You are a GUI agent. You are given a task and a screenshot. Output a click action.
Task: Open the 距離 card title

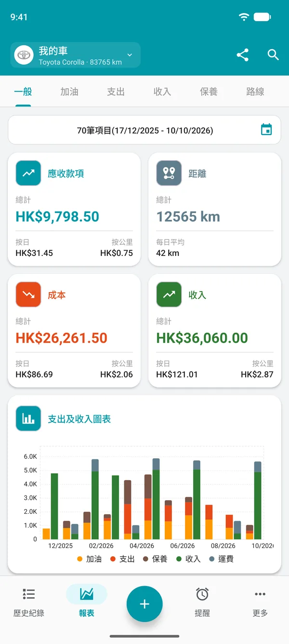click(197, 174)
